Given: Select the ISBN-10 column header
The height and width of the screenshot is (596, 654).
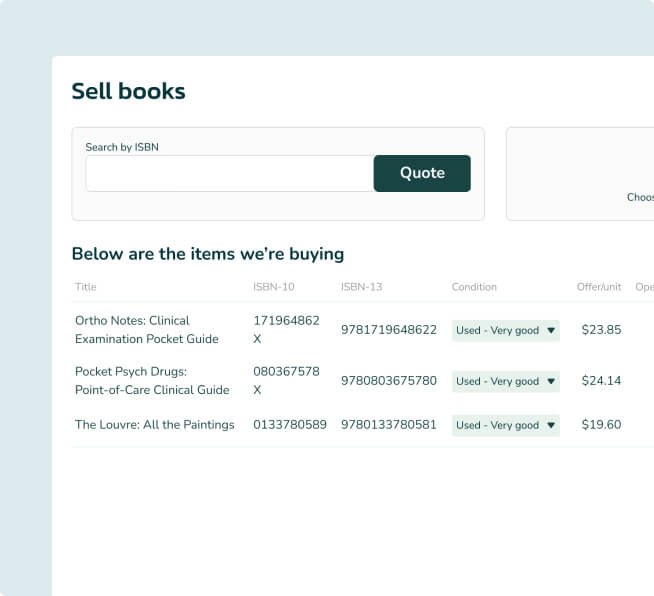Looking at the screenshot, I should coord(273,287).
